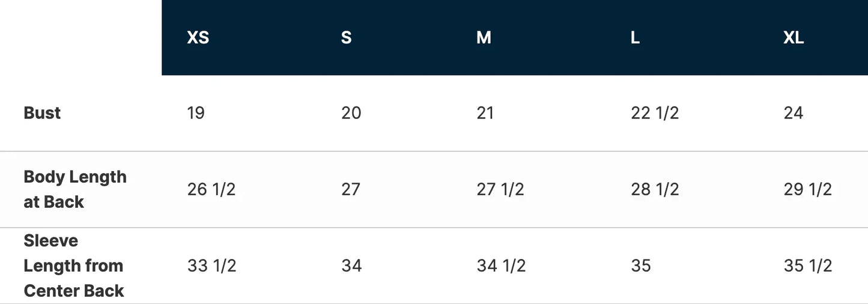The width and height of the screenshot is (868, 304).
Task: Click L sleeve length value 35
Action: click(x=641, y=266)
